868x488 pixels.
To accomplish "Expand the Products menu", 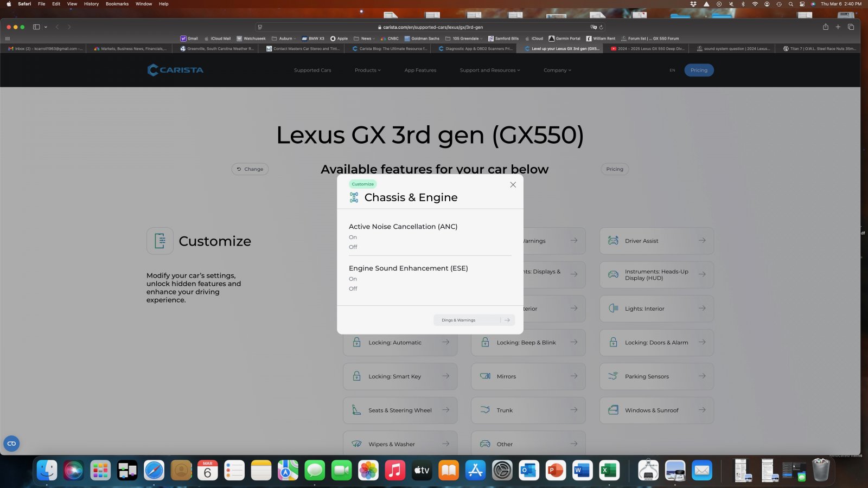I will click(x=368, y=70).
